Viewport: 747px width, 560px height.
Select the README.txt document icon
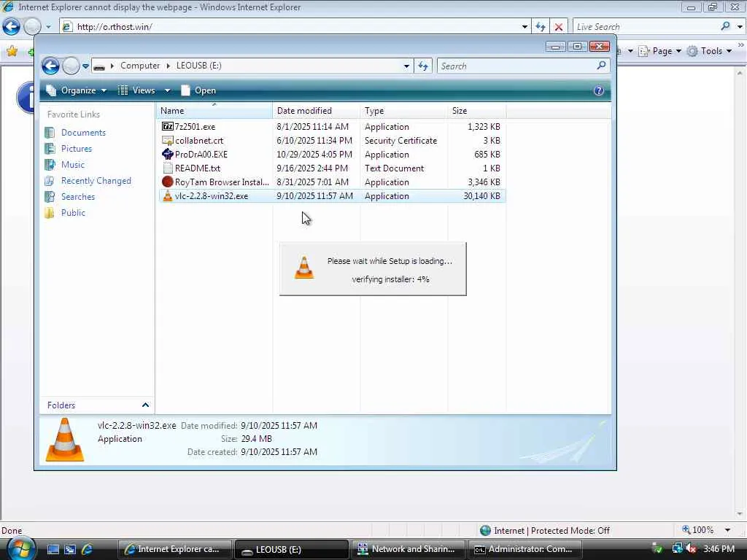(x=167, y=168)
